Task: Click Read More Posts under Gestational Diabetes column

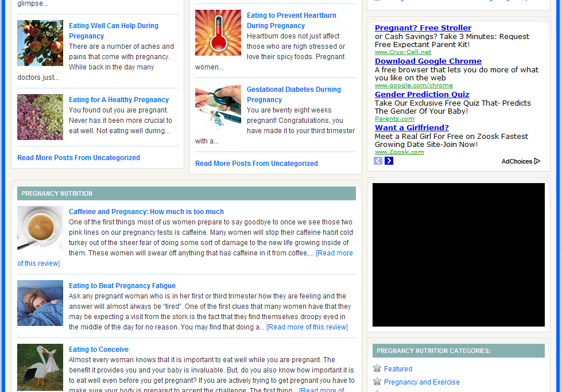Action: (x=256, y=164)
